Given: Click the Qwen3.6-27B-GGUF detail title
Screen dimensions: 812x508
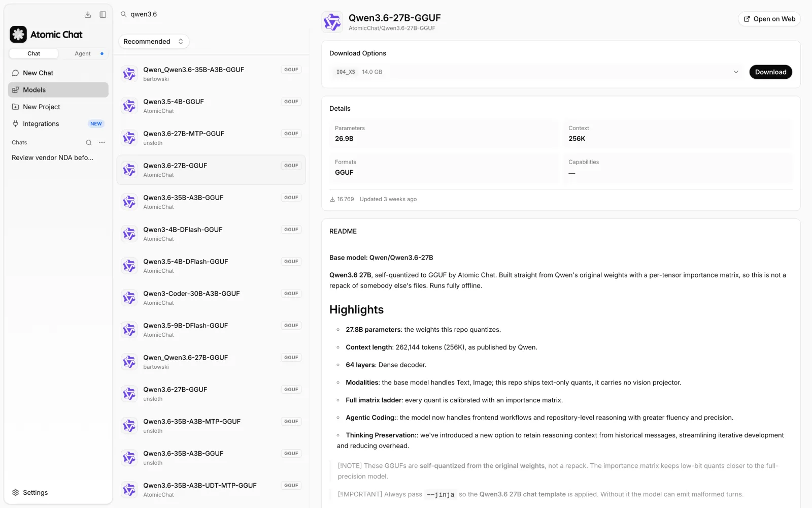Looking at the screenshot, I should pyautogui.click(x=394, y=18).
